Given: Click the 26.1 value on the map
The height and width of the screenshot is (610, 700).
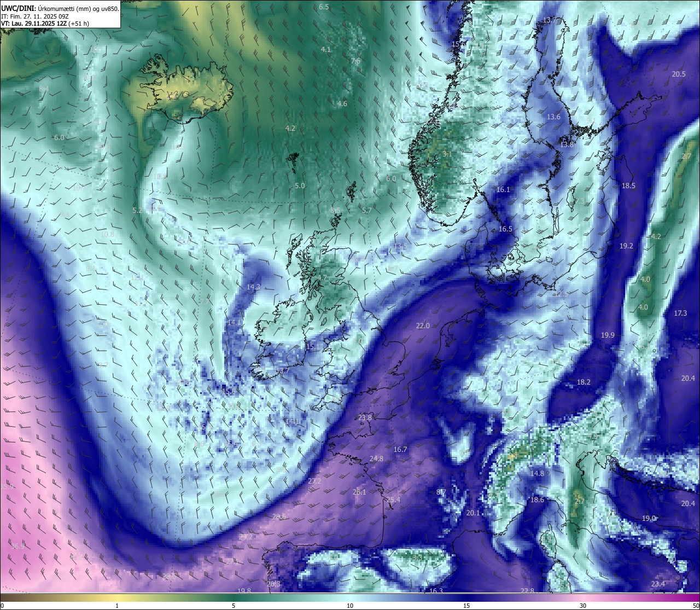Looking at the screenshot, I should pyautogui.click(x=359, y=492).
